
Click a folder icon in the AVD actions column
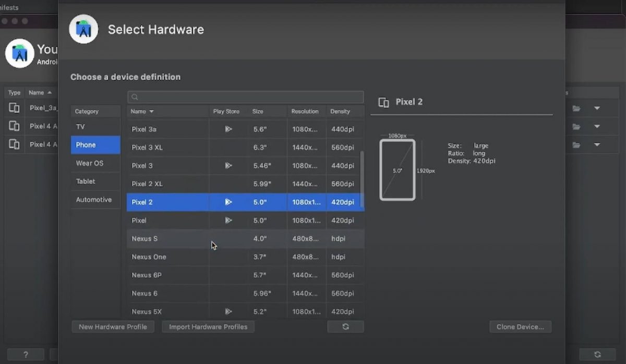coord(575,108)
